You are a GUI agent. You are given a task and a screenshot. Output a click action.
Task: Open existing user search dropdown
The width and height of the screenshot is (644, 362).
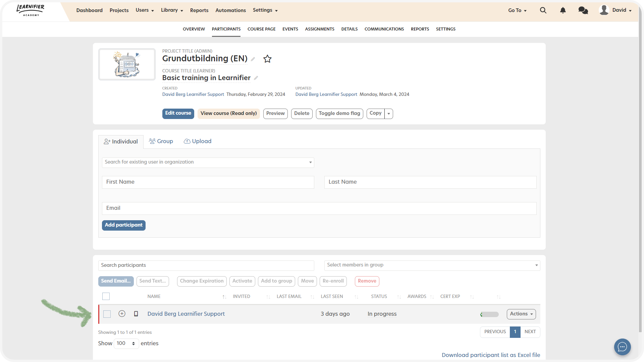pyautogui.click(x=208, y=162)
